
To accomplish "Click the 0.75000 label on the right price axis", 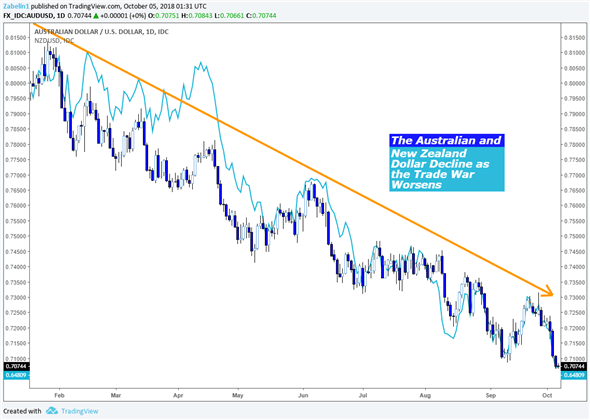I will point(574,236).
